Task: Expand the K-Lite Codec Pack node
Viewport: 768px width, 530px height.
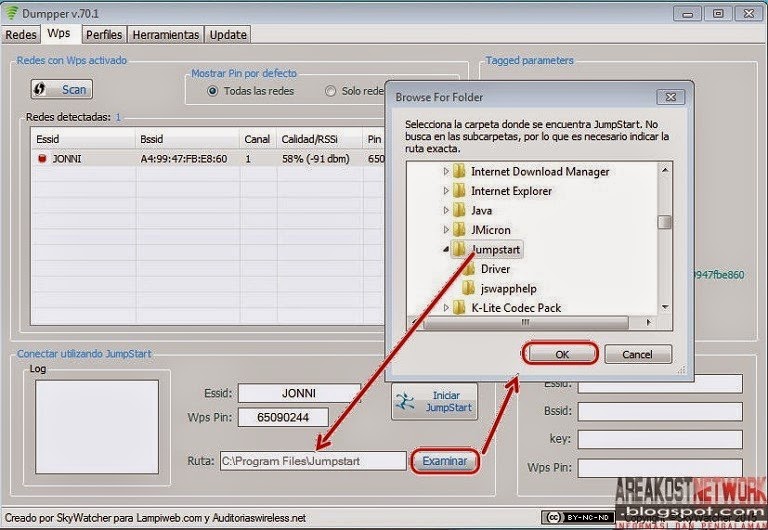Action: 446,308
